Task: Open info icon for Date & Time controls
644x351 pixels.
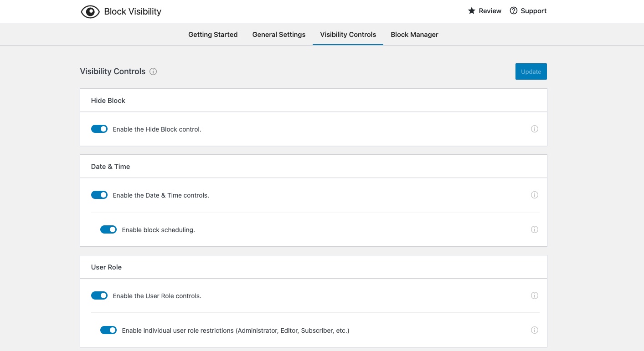Action: coord(535,195)
